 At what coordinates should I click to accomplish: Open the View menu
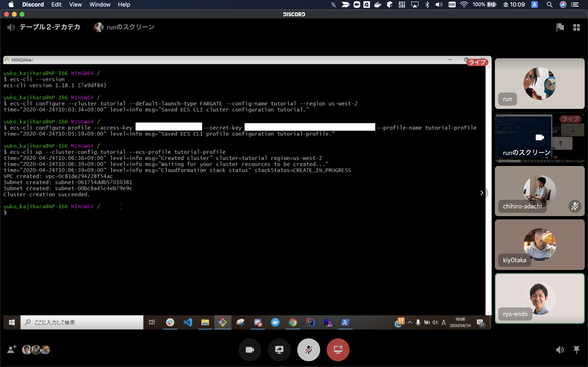point(75,4)
